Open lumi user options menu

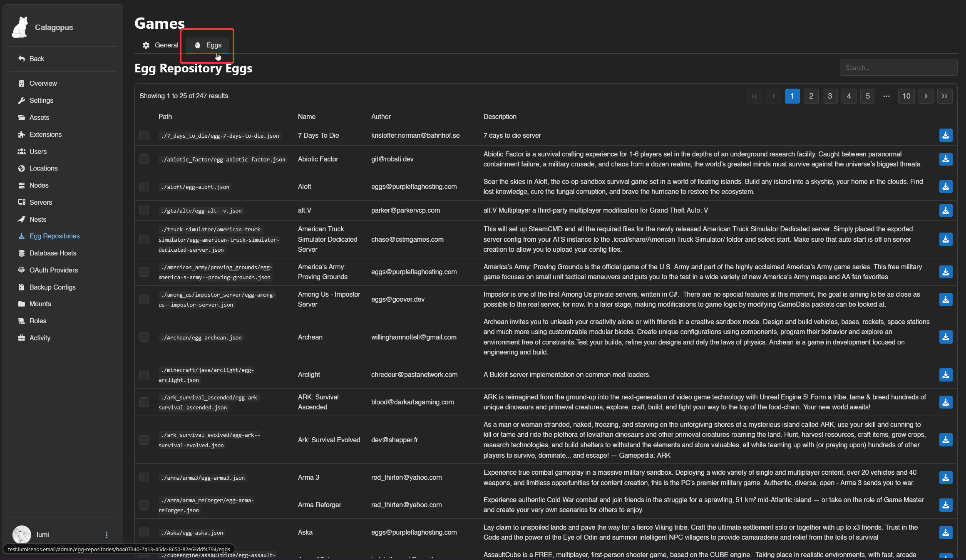tap(107, 535)
